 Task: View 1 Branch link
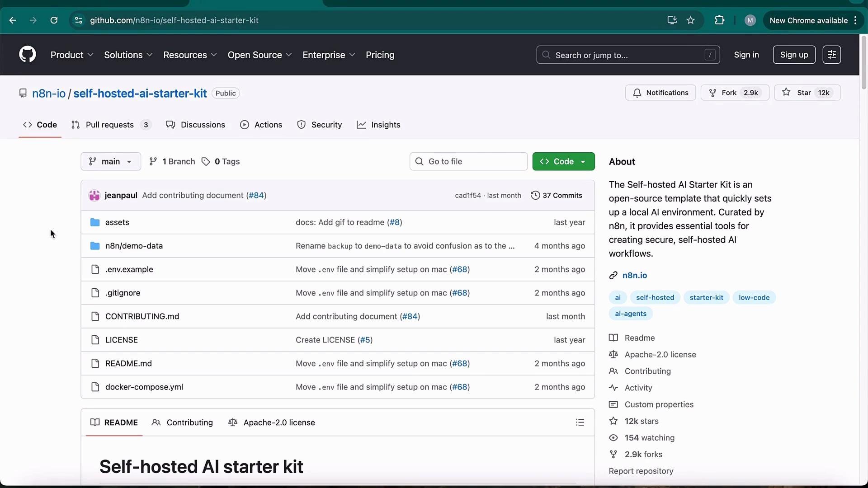(172, 161)
